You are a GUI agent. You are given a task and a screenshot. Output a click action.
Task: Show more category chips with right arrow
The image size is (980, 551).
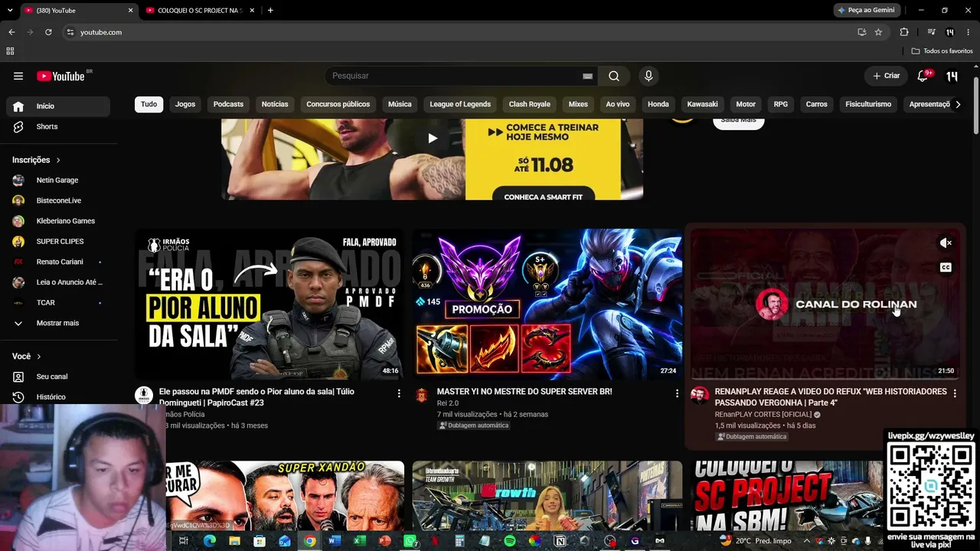click(x=958, y=104)
